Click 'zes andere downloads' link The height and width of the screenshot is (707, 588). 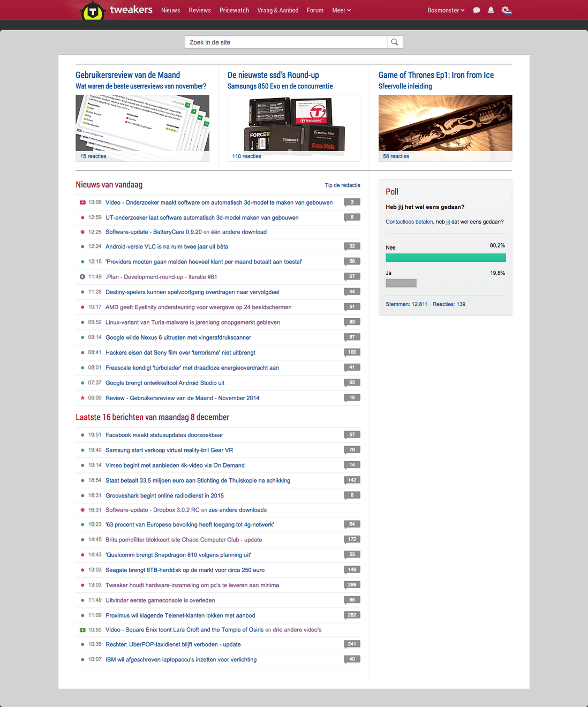(238, 510)
